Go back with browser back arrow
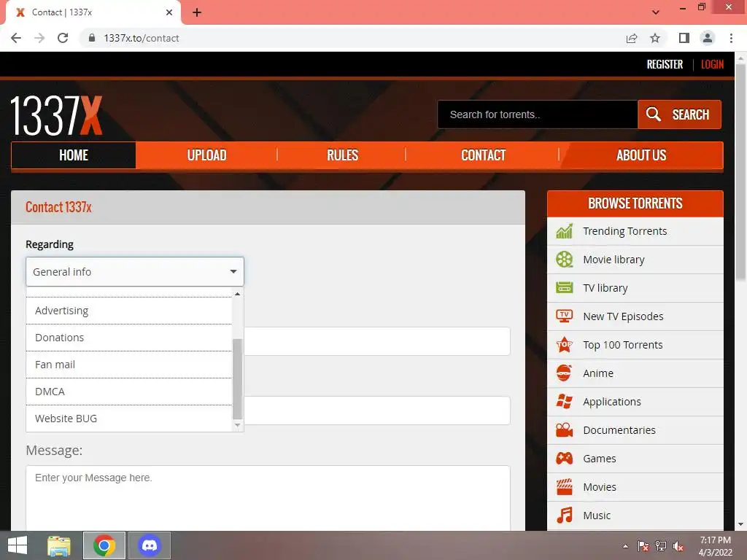Screen dimensions: 747x560 click(x=16, y=38)
